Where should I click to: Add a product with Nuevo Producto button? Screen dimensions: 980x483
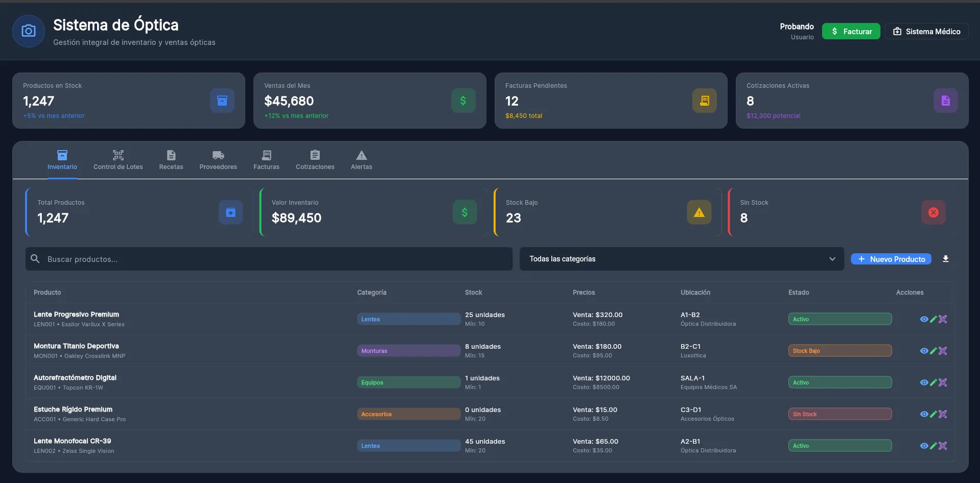click(891, 259)
